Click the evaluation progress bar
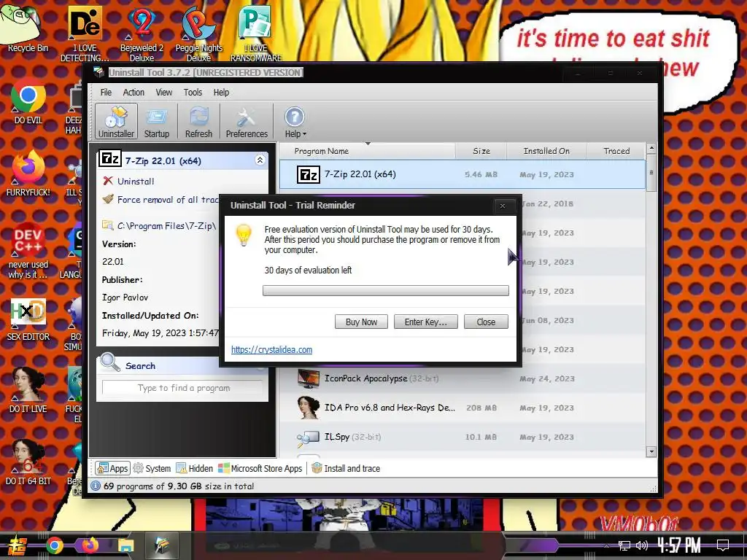 386,290
